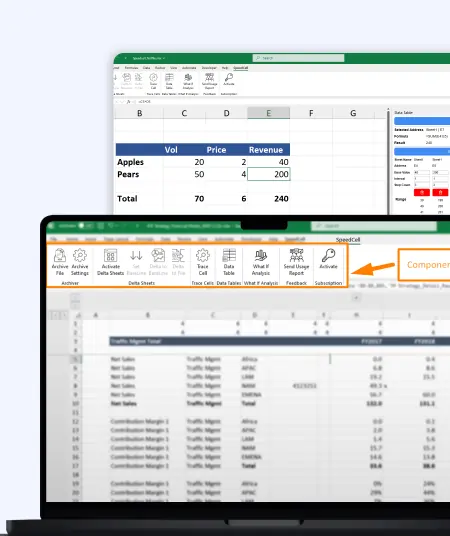Select column E header in upper window
The height and width of the screenshot is (536, 450).
[268, 113]
